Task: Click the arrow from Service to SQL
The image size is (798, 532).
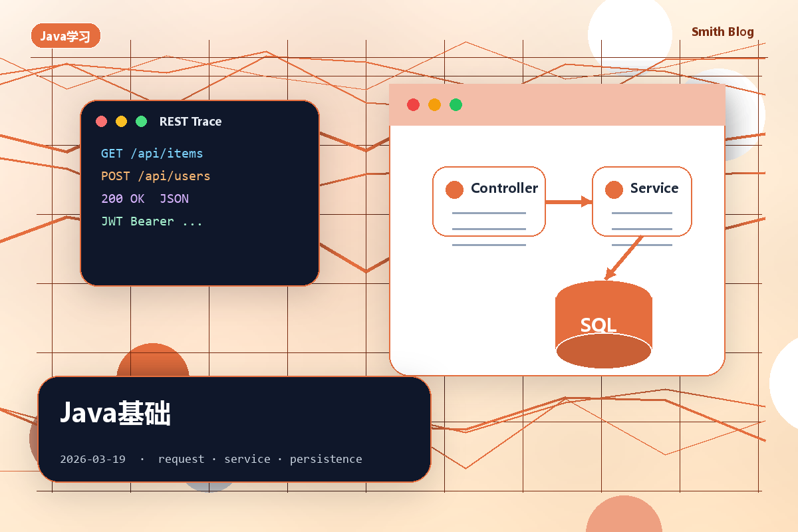Action: click(624, 258)
